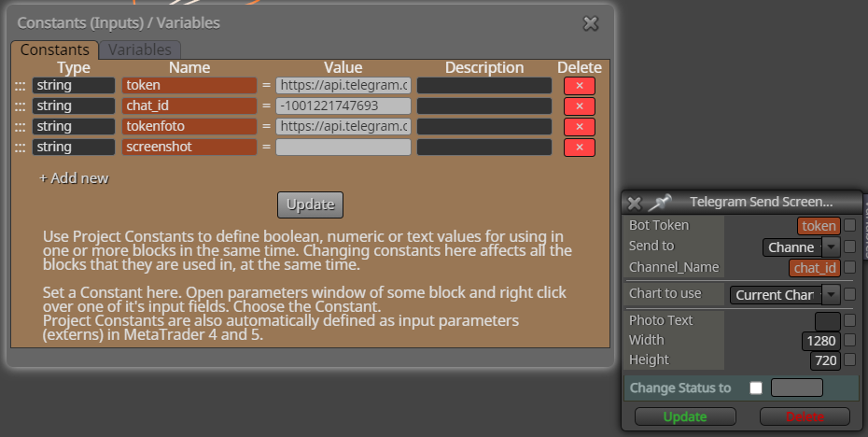Click the Height field showing 720
The width and height of the screenshot is (868, 437).
click(825, 360)
